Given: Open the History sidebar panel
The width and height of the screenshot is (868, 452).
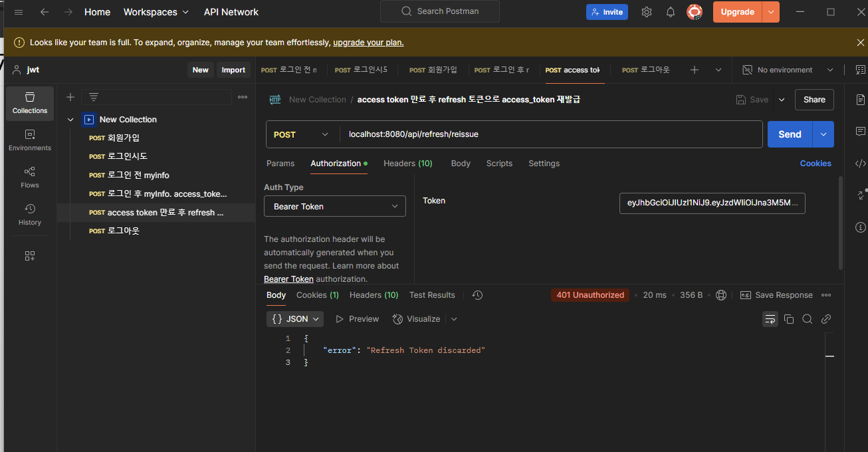Looking at the screenshot, I should click(x=30, y=215).
